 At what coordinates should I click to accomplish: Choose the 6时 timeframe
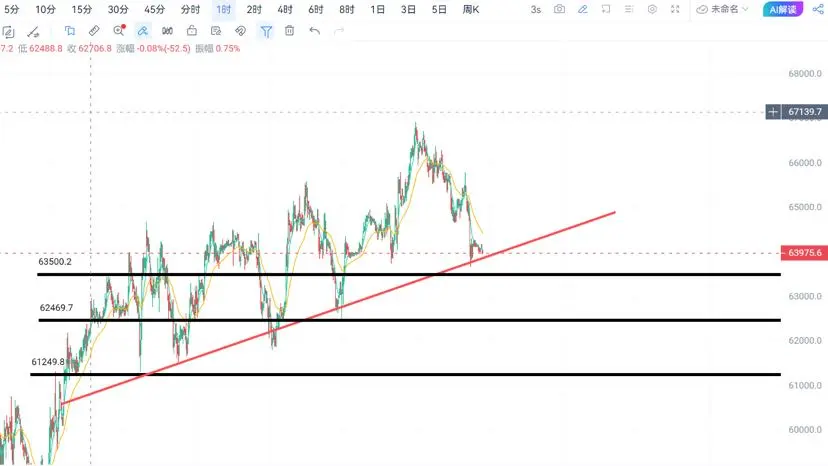pyautogui.click(x=316, y=10)
